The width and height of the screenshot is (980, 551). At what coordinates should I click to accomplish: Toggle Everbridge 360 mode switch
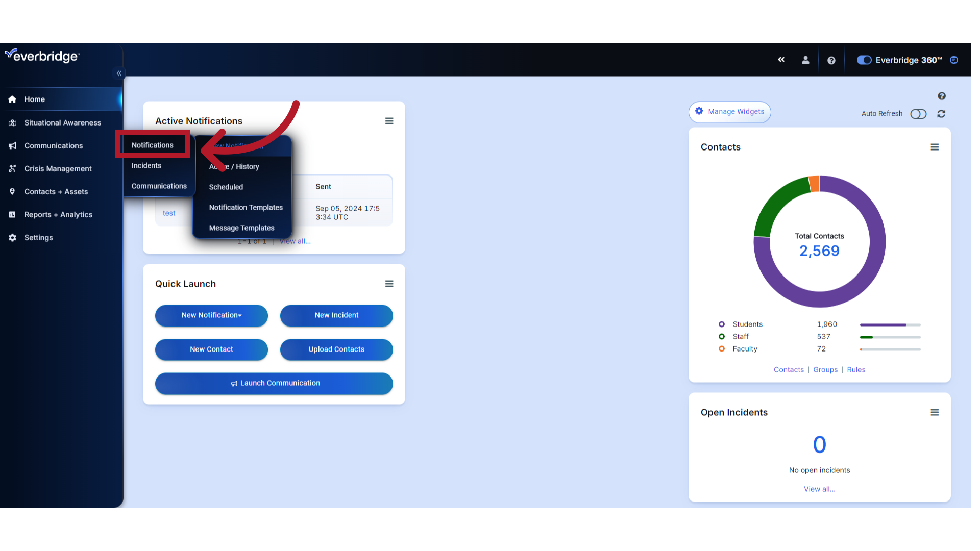click(864, 60)
